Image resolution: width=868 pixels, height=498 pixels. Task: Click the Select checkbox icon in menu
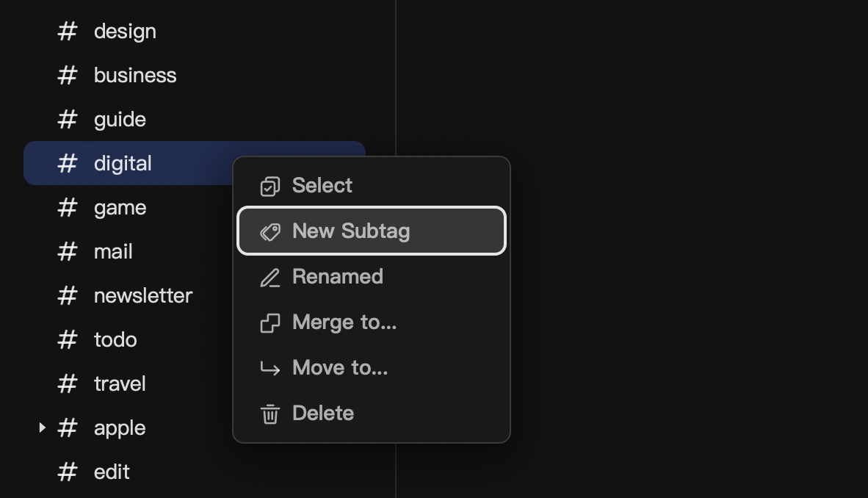(270, 186)
